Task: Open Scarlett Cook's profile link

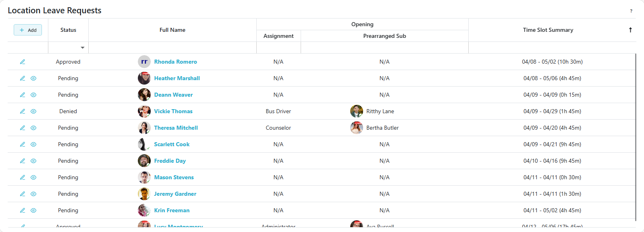Action: pos(172,144)
